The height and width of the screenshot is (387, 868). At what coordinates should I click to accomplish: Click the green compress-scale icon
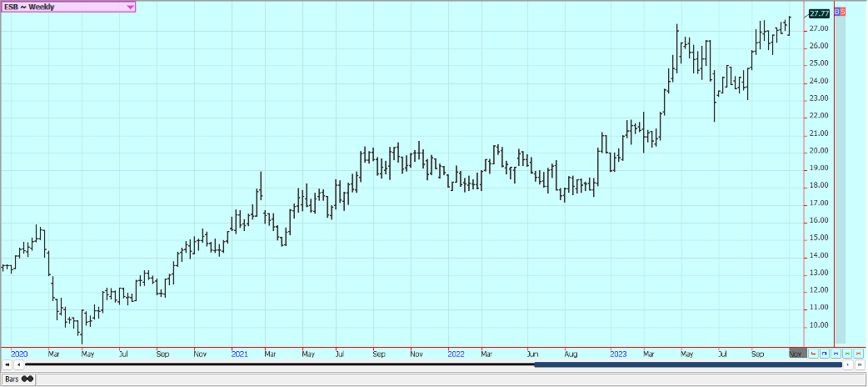coord(847,353)
